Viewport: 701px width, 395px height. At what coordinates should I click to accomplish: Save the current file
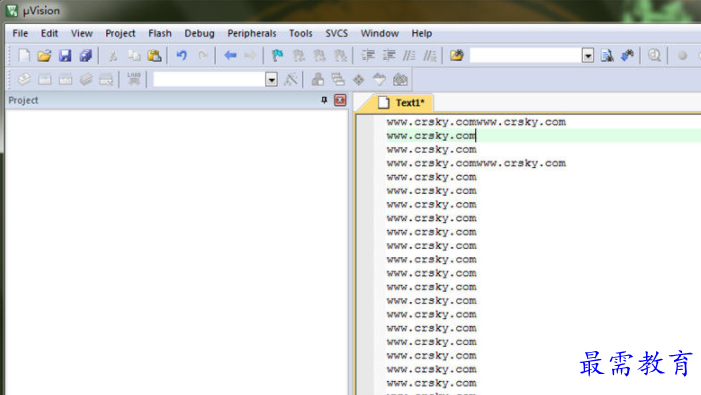pyautogui.click(x=65, y=55)
